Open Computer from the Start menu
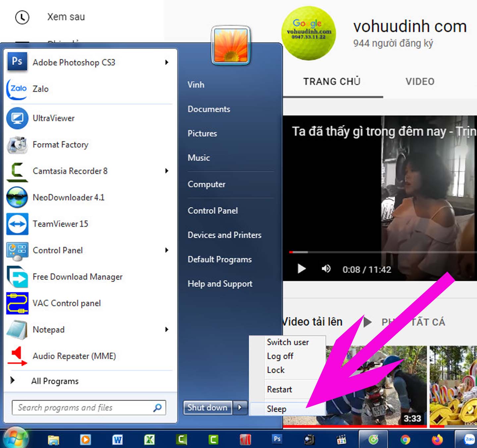477x448 pixels. [206, 184]
